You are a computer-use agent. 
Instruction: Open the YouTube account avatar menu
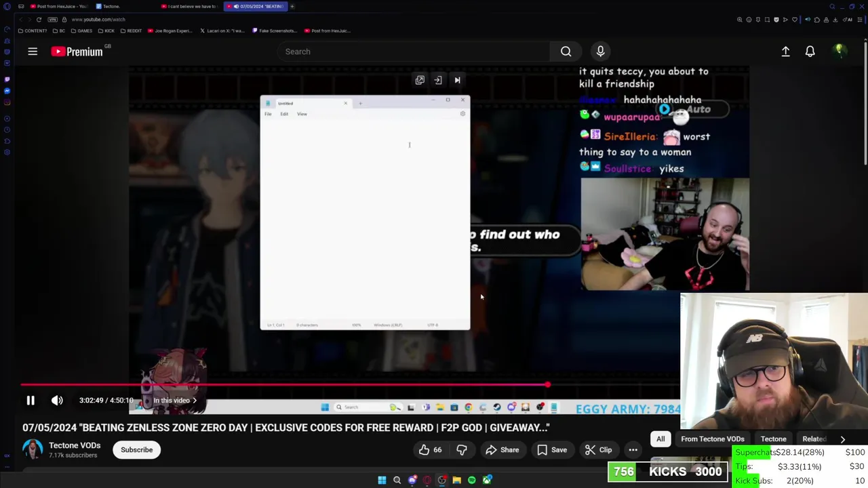coord(839,51)
